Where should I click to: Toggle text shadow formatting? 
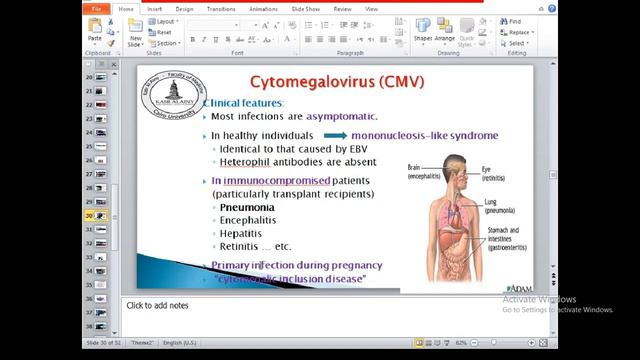[x=228, y=40]
